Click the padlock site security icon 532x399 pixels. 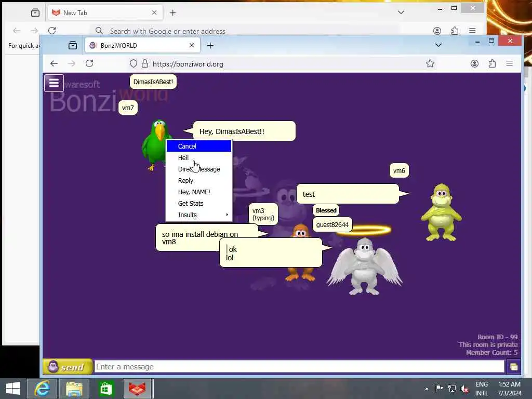tap(145, 64)
